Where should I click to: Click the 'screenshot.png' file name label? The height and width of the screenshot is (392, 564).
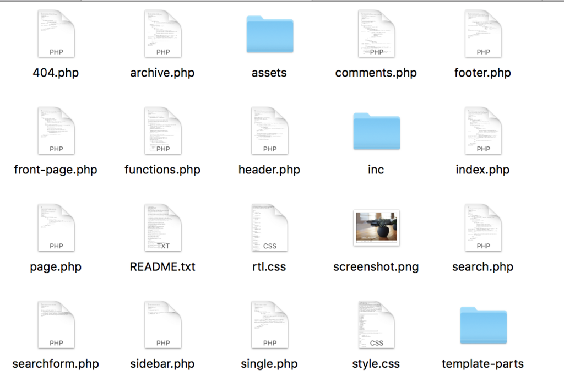tap(376, 267)
